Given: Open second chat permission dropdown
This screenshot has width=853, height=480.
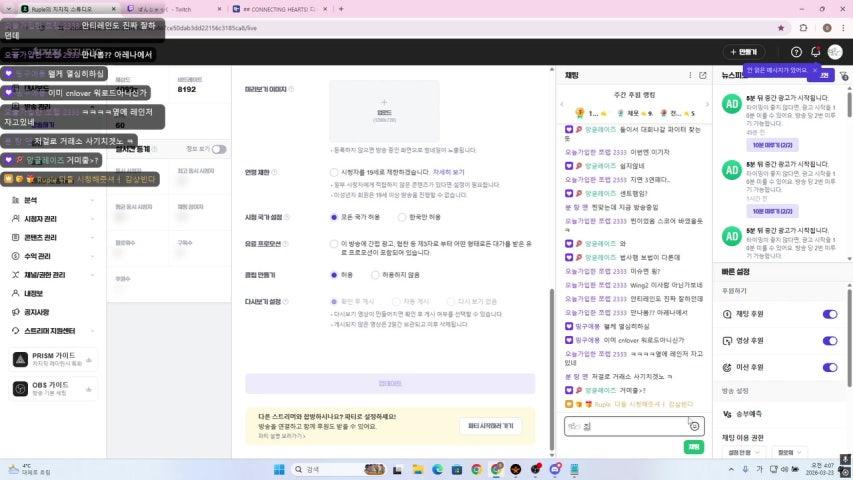Looking at the screenshot, I should (x=789, y=452).
